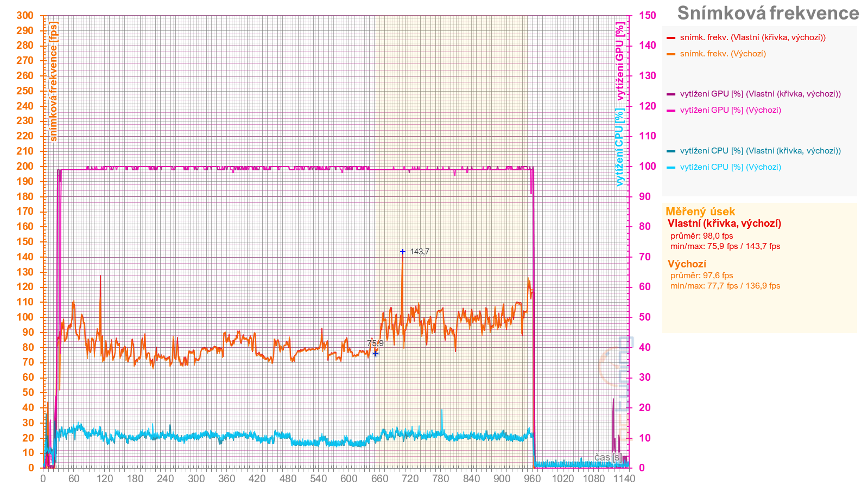Image resolution: width=868 pixels, height=486 pixels.
Task: Select legend label 'snímk. frekv. (Vlastní (křivka, výchozí))'
Action: [753, 37]
